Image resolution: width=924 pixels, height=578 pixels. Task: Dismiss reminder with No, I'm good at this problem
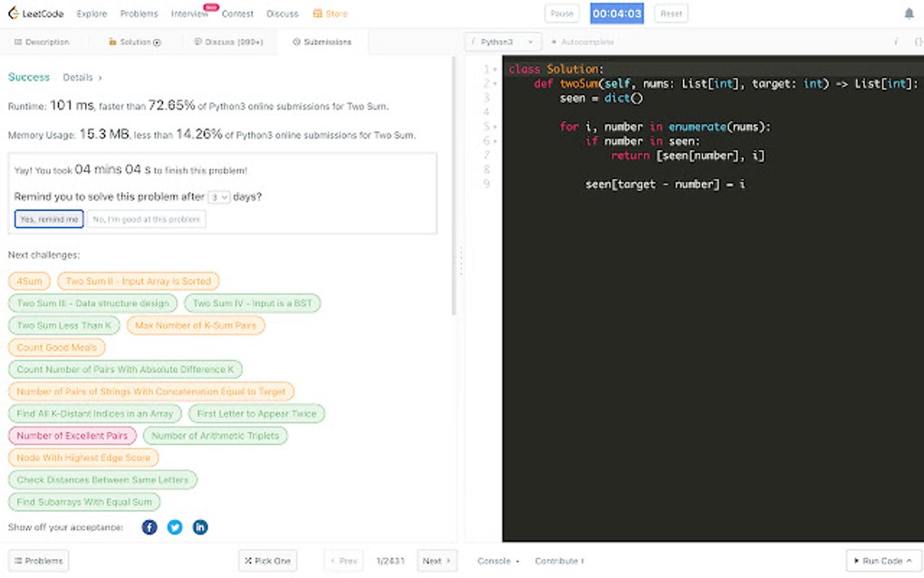pyautogui.click(x=145, y=218)
